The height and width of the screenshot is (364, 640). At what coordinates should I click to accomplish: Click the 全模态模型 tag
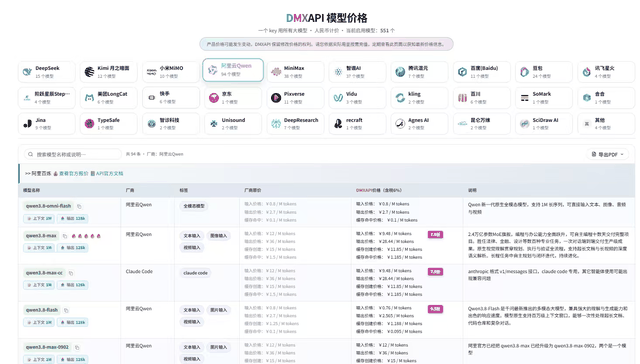tap(193, 206)
